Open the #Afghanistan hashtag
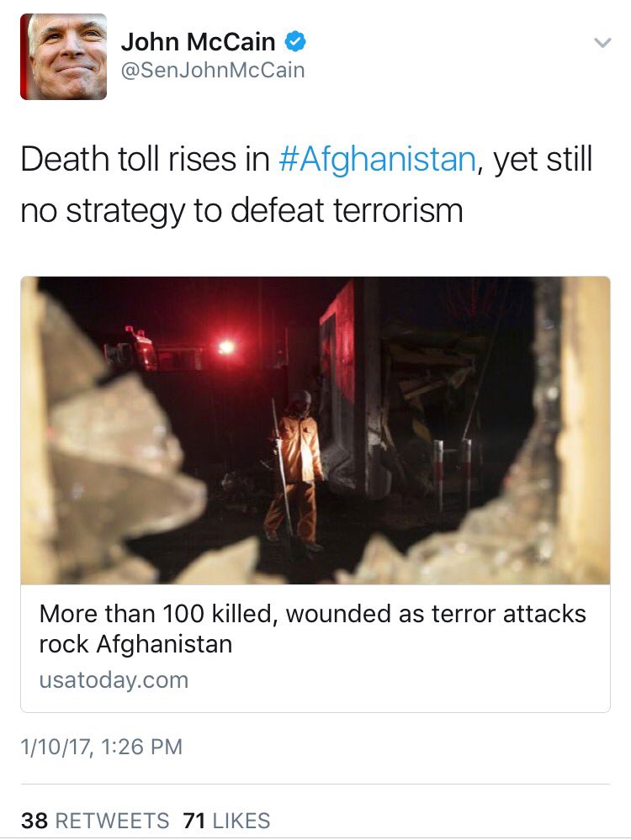The width and height of the screenshot is (631, 840). (x=377, y=160)
